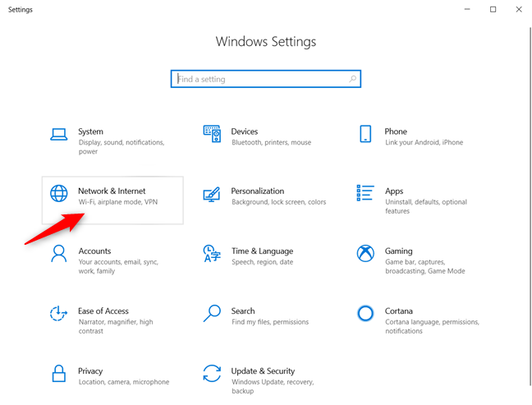Open Apps settings title
Viewport: 532px width, 405px height.
coord(394,191)
